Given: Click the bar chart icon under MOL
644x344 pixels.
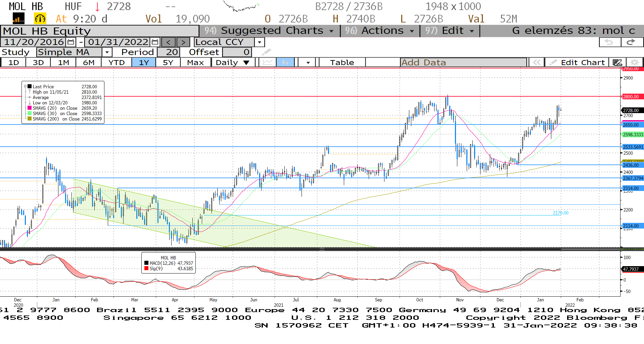Looking at the screenshot, I should (18, 19).
